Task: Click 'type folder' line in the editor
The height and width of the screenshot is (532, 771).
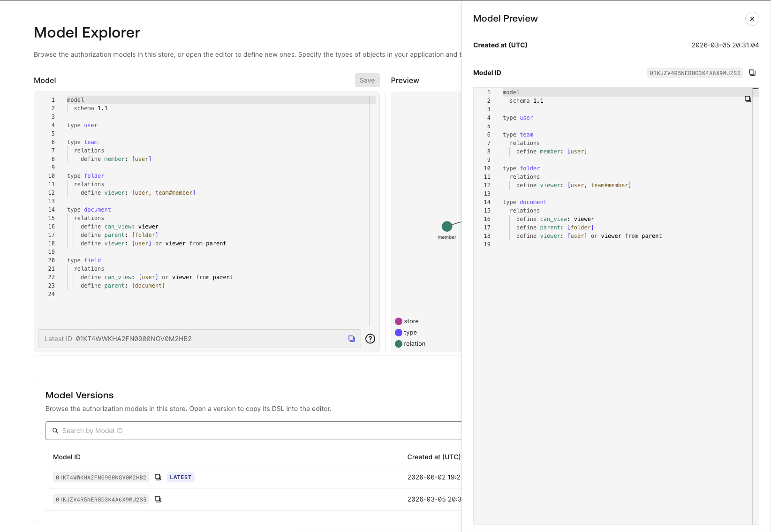Action: coord(85,176)
